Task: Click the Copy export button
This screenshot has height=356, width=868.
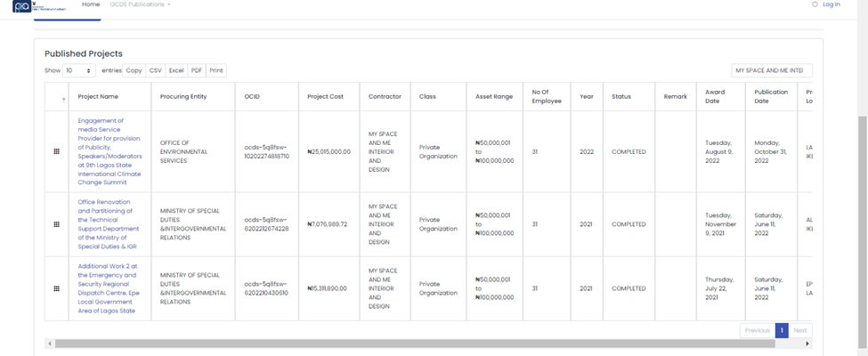Action: pyautogui.click(x=134, y=71)
